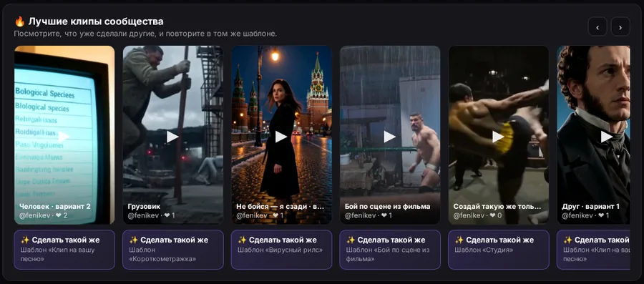
Task: Click the 'Грузовик' clip title
Action: (144, 207)
